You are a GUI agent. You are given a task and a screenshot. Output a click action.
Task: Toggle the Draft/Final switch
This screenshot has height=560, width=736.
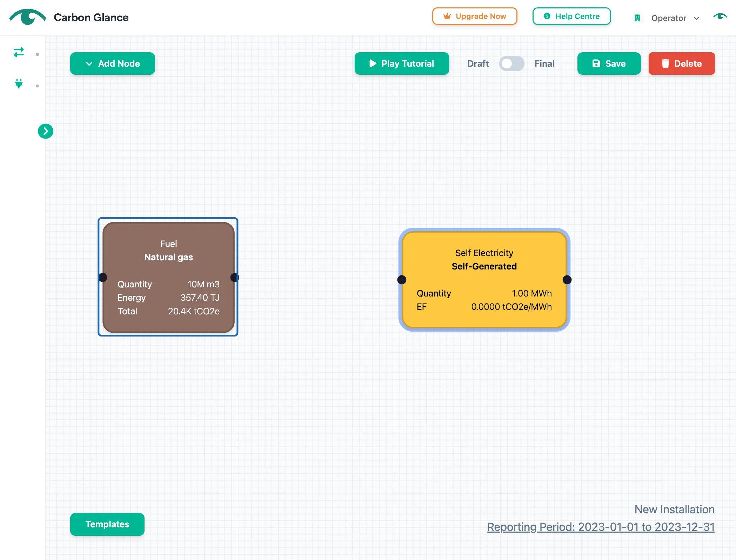pos(511,64)
